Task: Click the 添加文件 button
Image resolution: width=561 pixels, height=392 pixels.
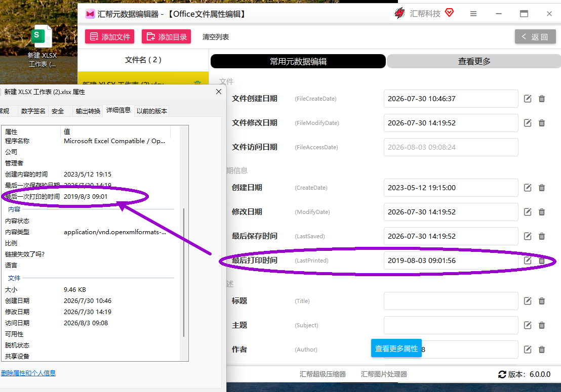Action: 109,37
